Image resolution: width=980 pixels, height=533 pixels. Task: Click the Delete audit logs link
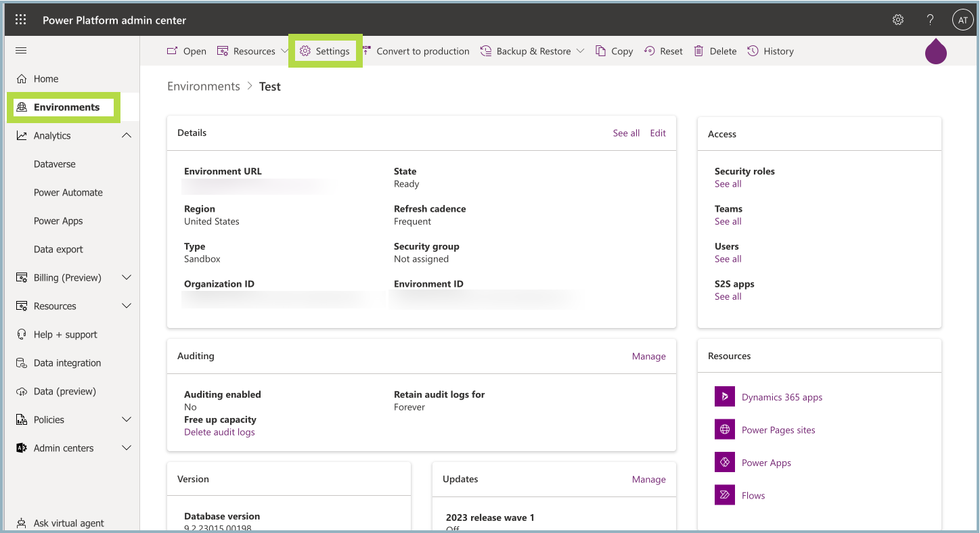coord(219,432)
